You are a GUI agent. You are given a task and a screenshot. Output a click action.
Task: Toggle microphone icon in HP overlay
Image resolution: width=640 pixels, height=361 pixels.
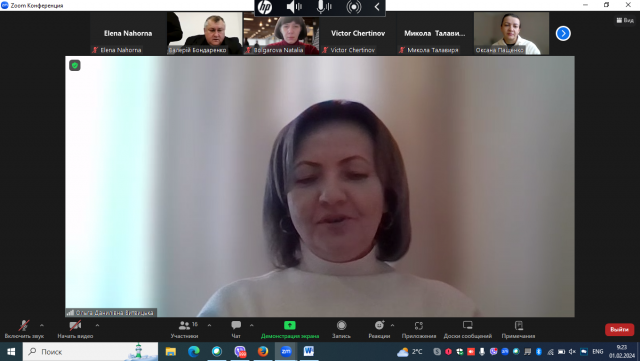tap(324, 7)
